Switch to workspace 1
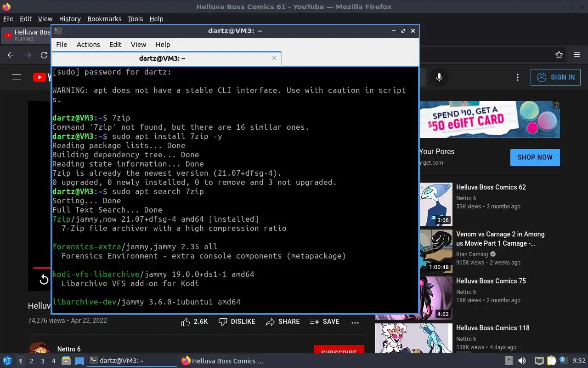This screenshot has height=368, width=588. click(x=20, y=361)
